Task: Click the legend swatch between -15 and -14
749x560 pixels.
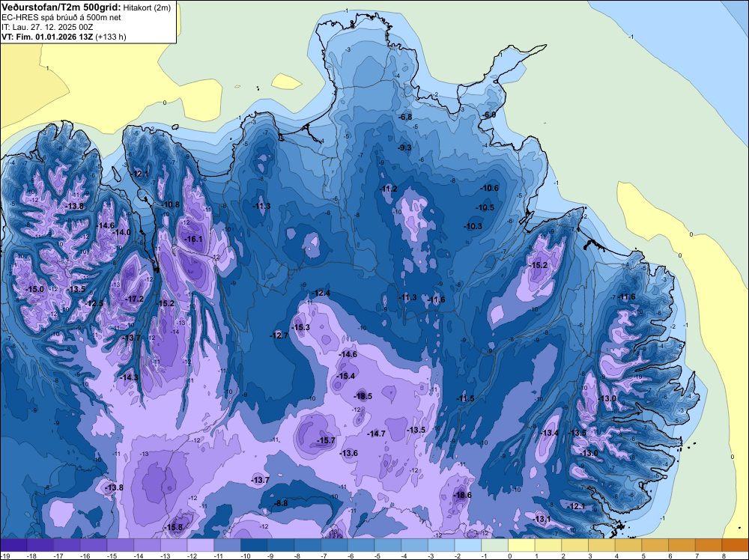Action: (x=121, y=545)
